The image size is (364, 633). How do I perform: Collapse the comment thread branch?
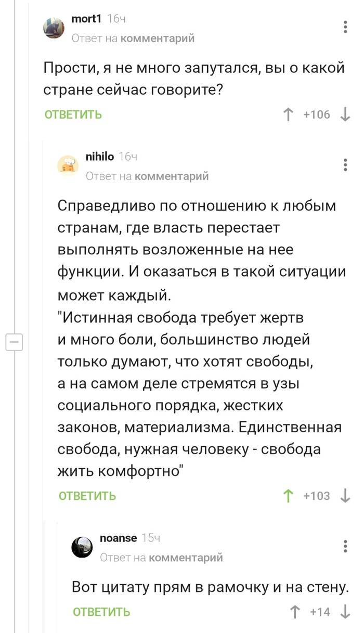[x=14, y=343]
